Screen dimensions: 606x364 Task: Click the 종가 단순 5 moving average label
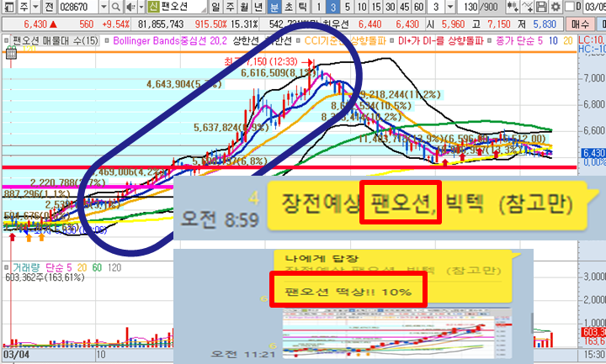[x=519, y=40]
